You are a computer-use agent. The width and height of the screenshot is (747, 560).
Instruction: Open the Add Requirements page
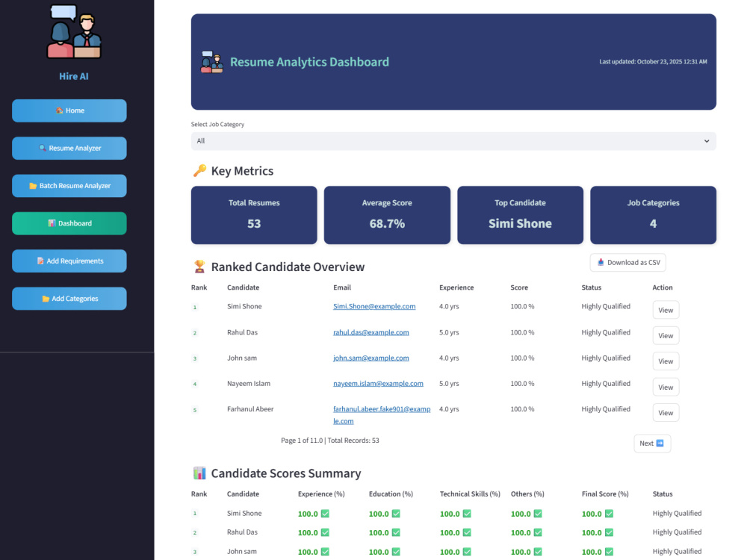click(x=69, y=261)
